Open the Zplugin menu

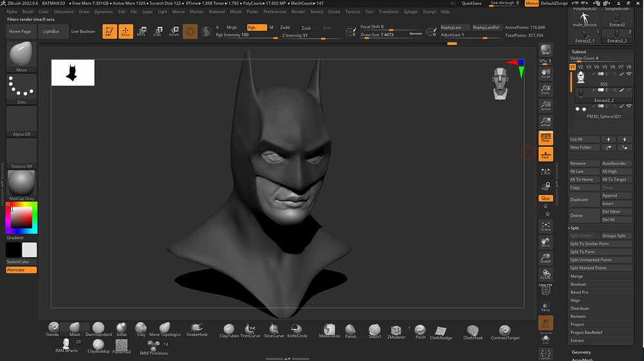point(410,12)
